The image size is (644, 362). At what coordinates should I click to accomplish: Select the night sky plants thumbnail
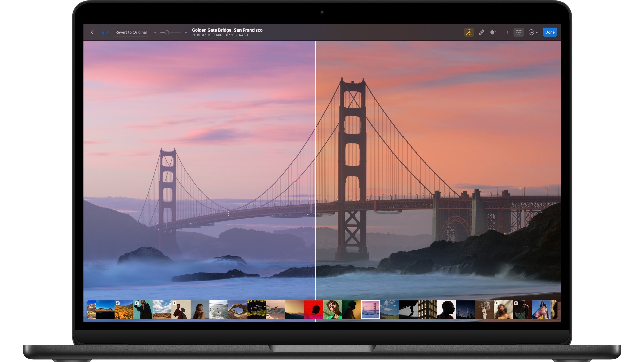pyautogui.click(x=465, y=310)
